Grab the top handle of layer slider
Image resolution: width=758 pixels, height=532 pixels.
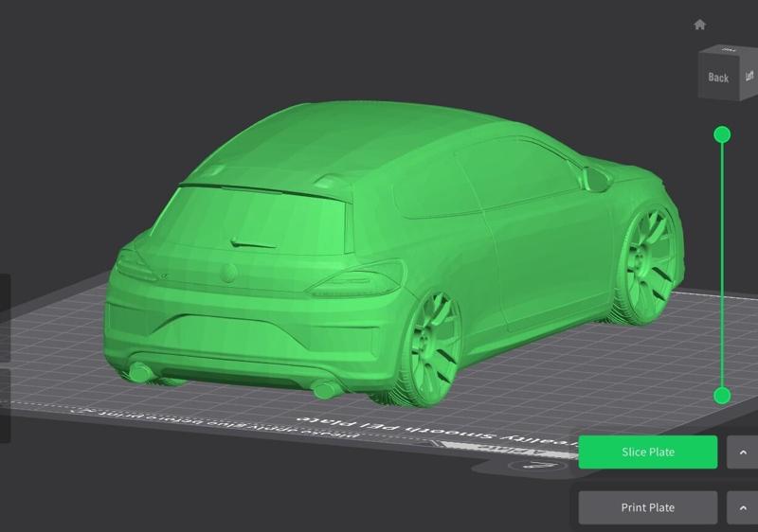(x=722, y=134)
